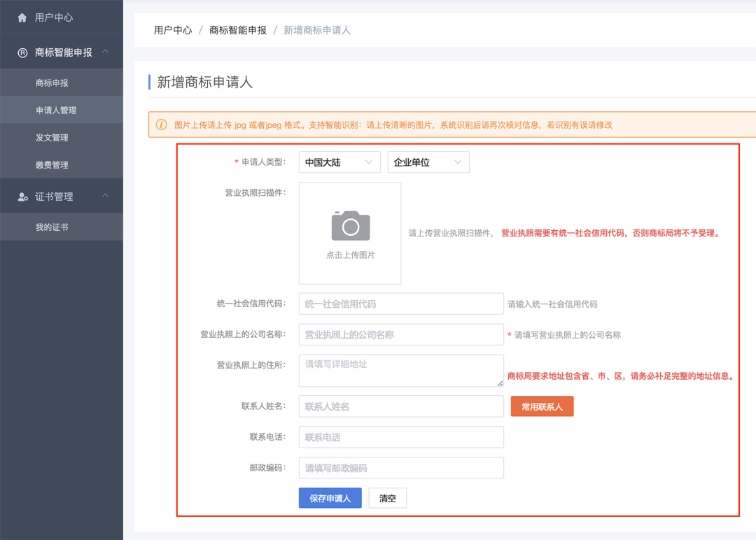Select 申请人管理 in the sidebar
This screenshot has width=756, height=540.
click(x=61, y=111)
